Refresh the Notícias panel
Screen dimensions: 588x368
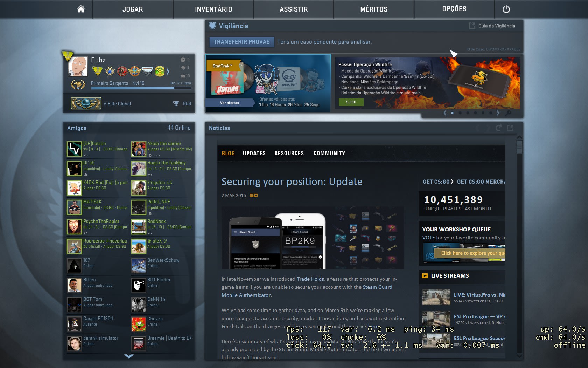point(498,128)
